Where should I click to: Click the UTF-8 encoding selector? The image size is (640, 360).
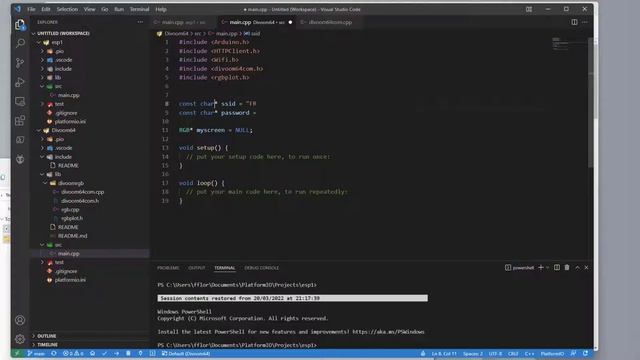click(495, 353)
